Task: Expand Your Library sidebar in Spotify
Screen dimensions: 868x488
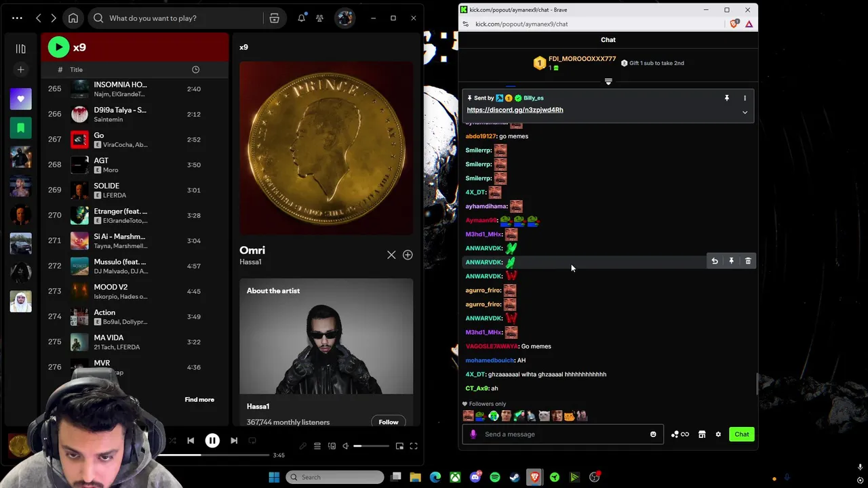Action: click(x=20, y=48)
